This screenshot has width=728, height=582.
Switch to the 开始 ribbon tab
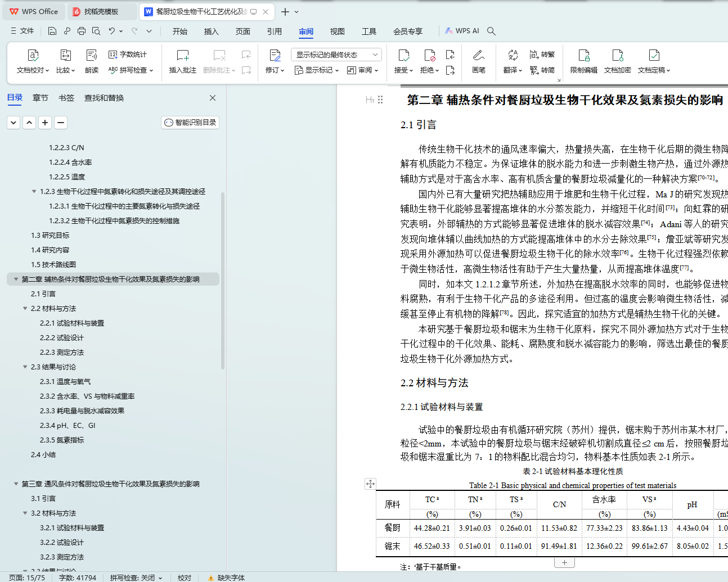coord(180,31)
